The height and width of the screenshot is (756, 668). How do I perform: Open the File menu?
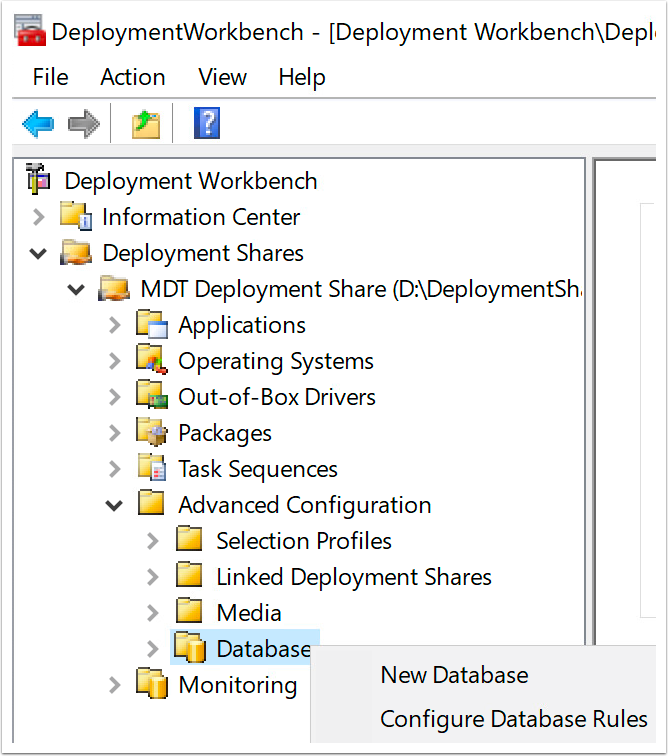(x=51, y=77)
